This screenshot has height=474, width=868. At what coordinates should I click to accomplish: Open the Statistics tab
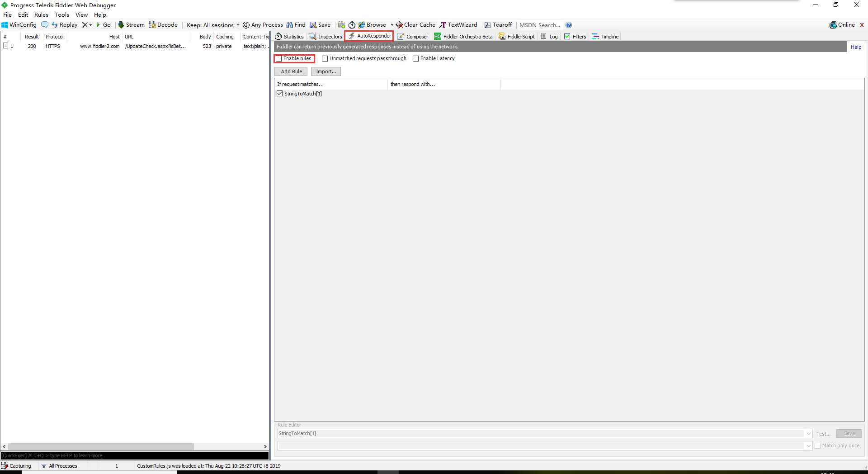pyautogui.click(x=289, y=37)
